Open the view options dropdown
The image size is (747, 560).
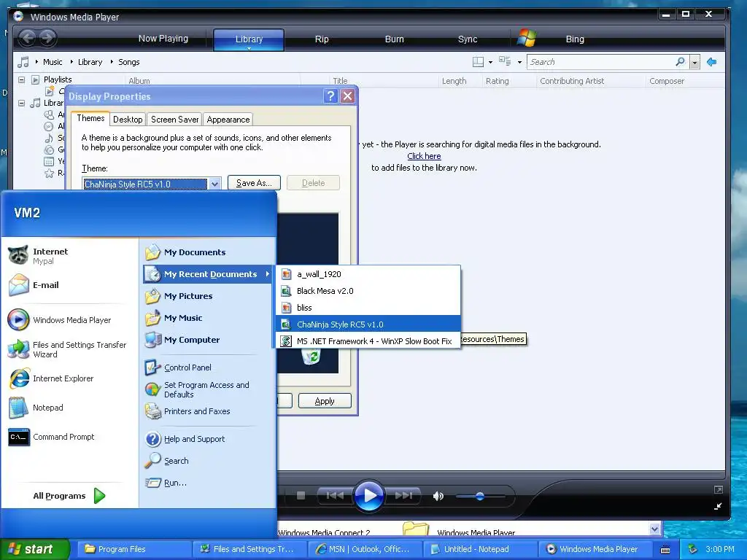[519, 62]
